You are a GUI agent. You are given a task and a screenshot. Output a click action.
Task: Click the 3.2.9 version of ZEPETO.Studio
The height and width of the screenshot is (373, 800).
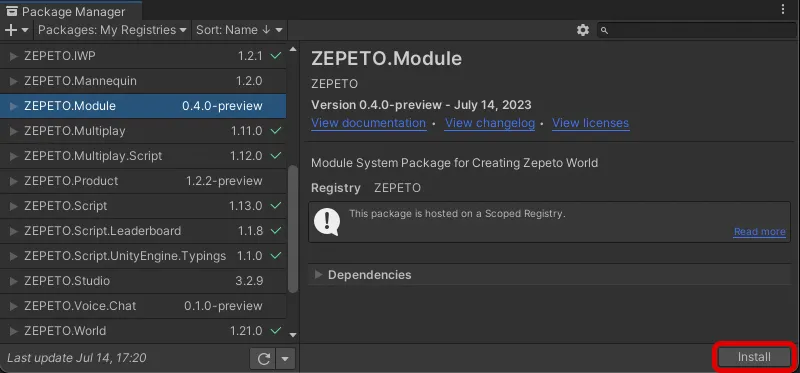click(x=249, y=281)
